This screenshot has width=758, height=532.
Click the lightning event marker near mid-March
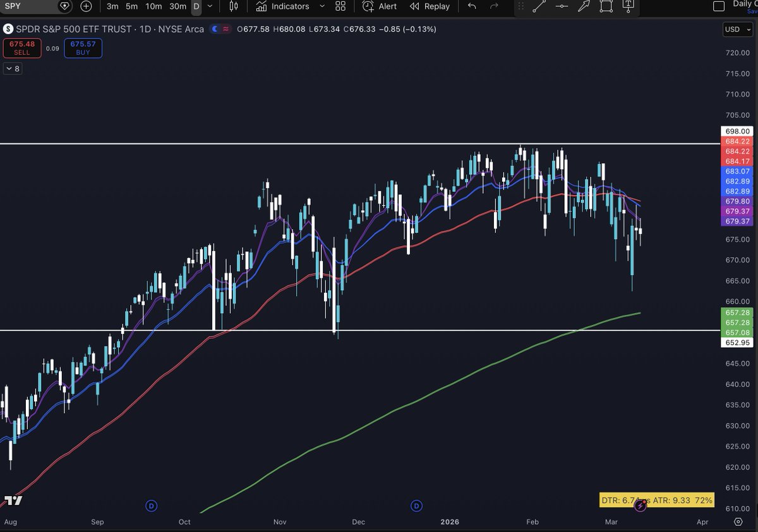point(641,505)
